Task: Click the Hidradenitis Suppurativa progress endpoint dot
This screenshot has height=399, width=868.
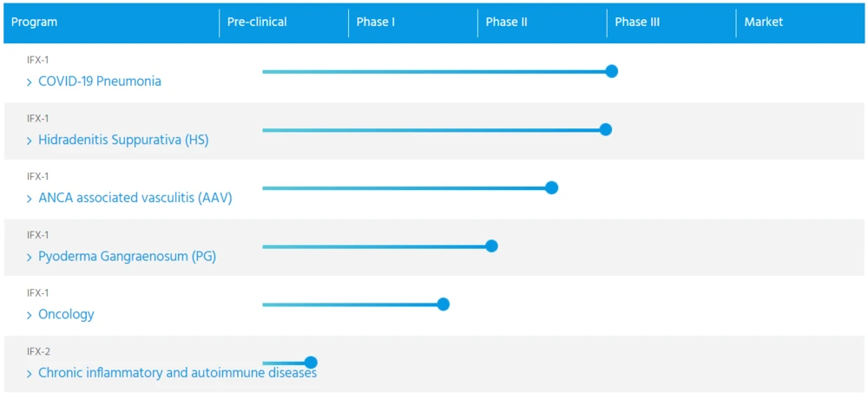Action: pos(606,129)
